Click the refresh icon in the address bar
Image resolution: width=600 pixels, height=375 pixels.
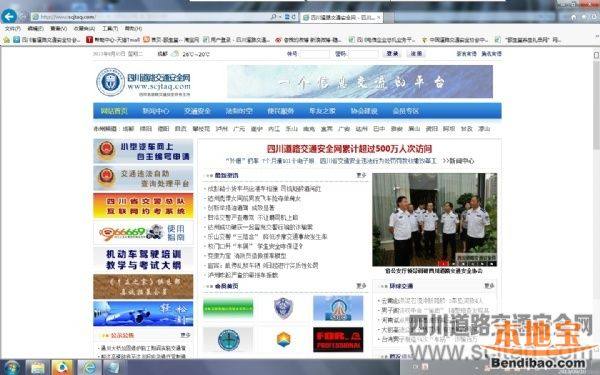point(293,17)
